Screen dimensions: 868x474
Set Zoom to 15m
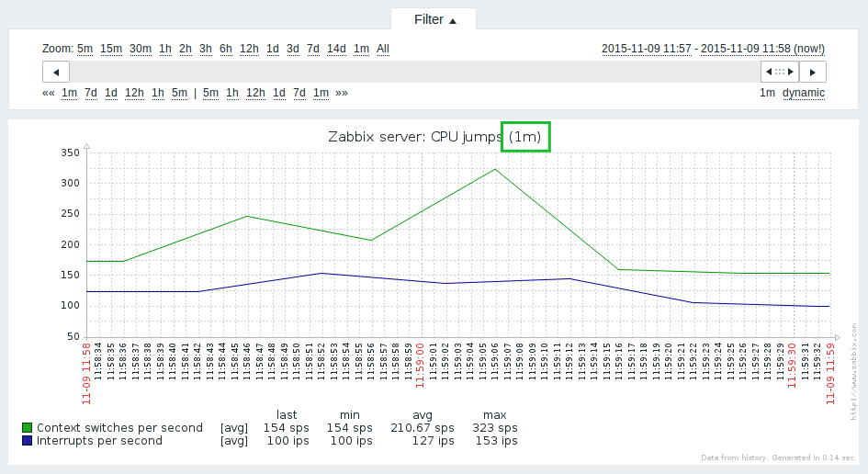[x=111, y=49]
